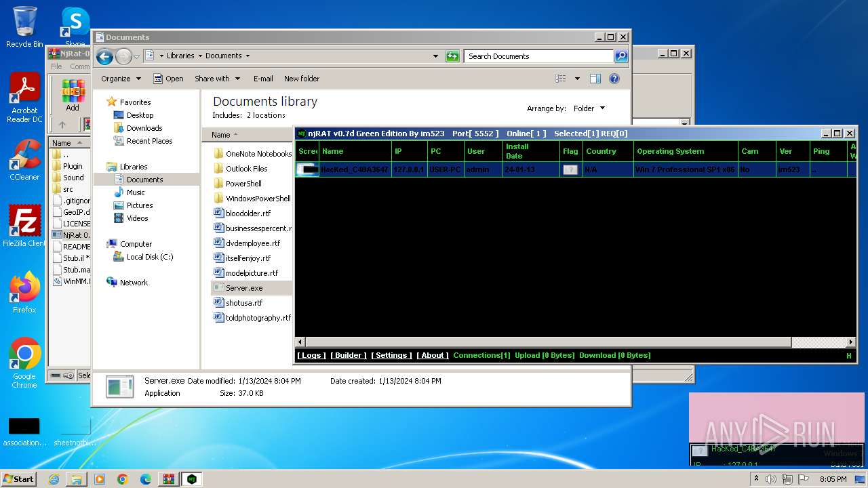
Task: Select Desktop under Favorites
Action: [140, 115]
